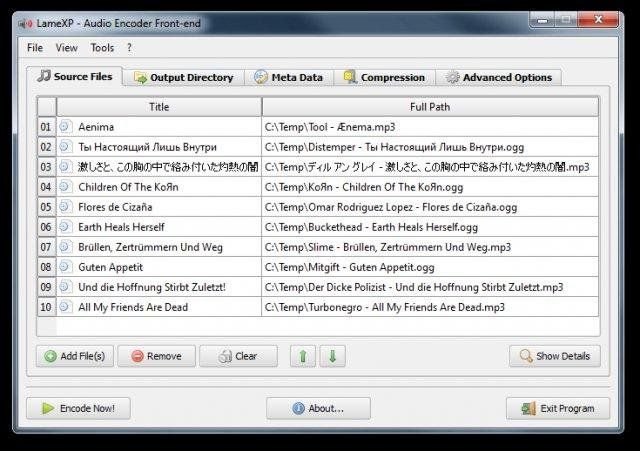Click the Exit Program button
The height and width of the screenshot is (451, 640).
558,408
